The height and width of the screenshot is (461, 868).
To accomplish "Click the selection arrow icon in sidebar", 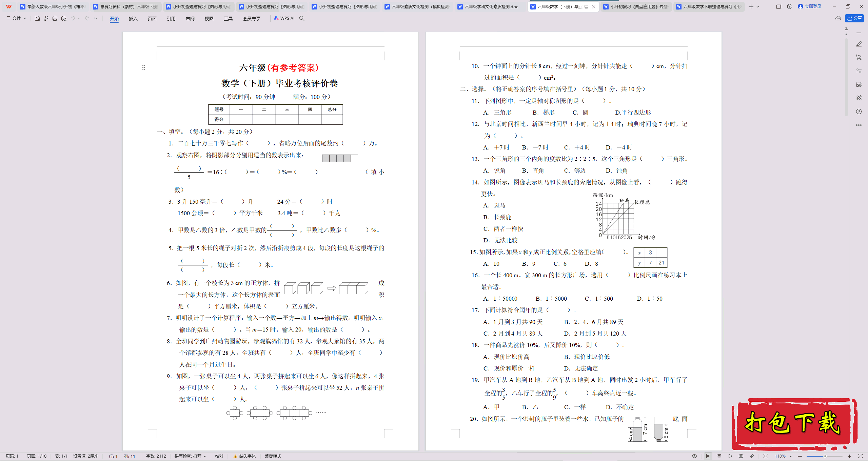I will coord(859,57).
